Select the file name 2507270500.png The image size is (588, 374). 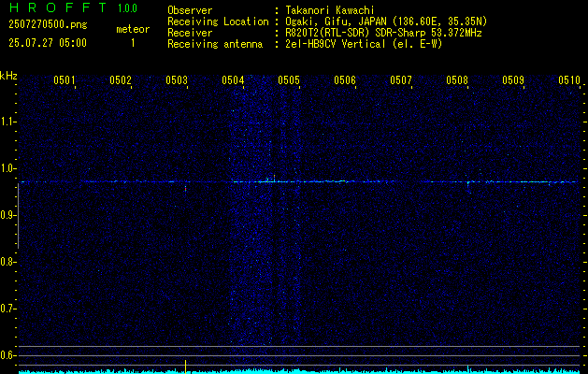point(48,25)
